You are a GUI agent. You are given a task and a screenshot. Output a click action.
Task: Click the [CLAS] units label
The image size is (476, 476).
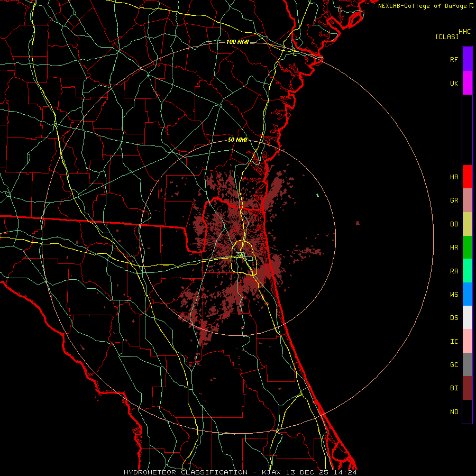pyautogui.click(x=447, y=37)
